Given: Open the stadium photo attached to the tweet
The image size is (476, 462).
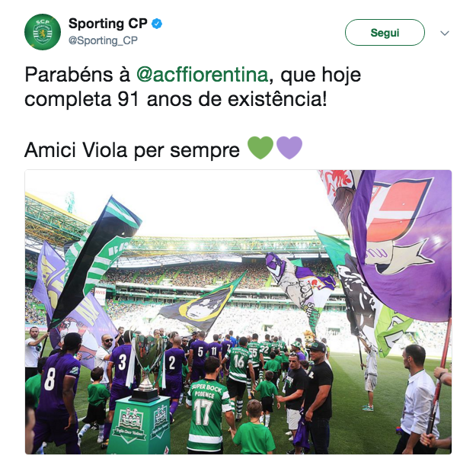Looking at the screenshot, I should tap(238, 312).
